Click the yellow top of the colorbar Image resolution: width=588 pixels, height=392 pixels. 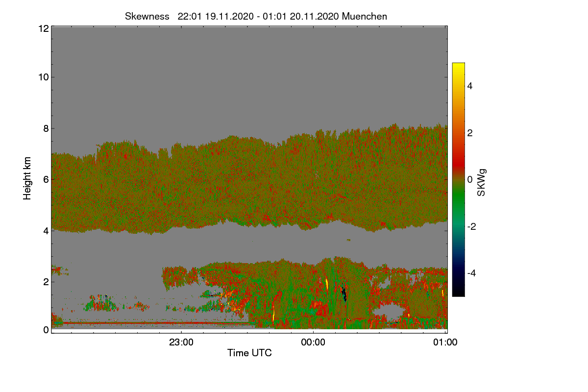click(x=458, y=66)
